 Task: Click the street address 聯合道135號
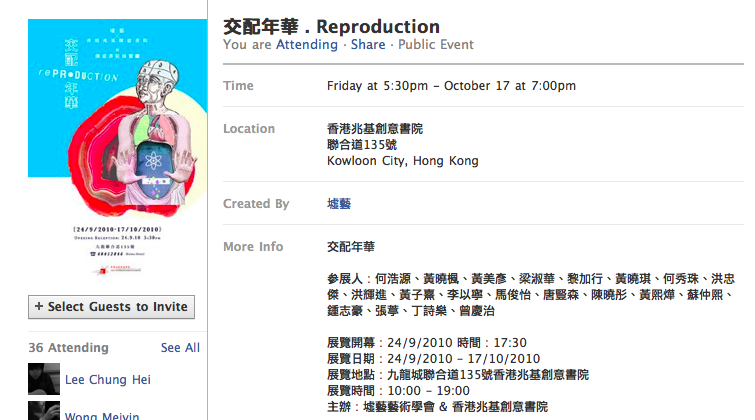(x=363, y=145)
